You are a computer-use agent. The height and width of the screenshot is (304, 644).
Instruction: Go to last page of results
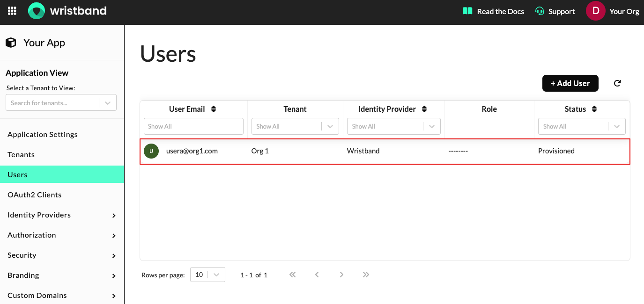(x=366, y=275)
